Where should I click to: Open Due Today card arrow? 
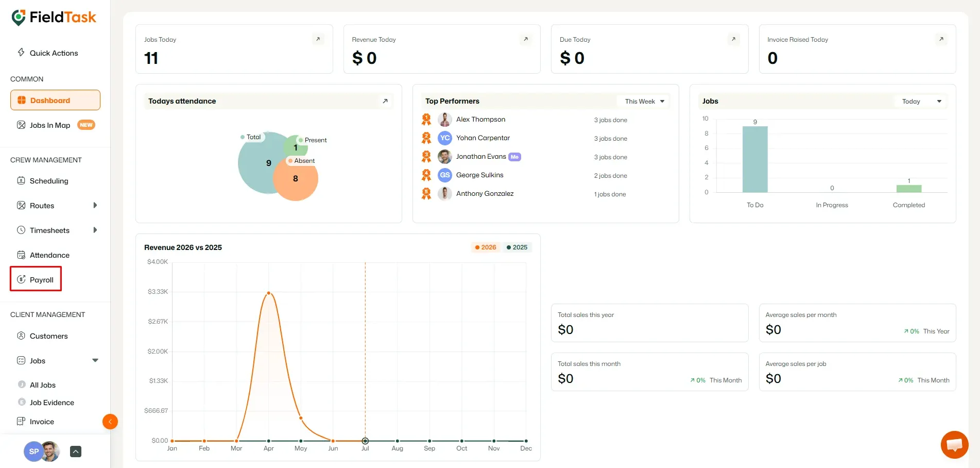click(x=734, y=39)
